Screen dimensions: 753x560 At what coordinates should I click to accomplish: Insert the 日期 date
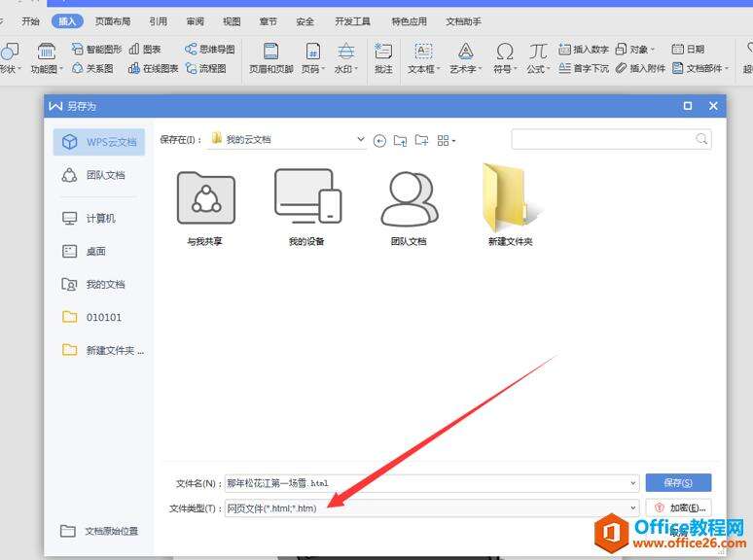[x=688, y=49]
